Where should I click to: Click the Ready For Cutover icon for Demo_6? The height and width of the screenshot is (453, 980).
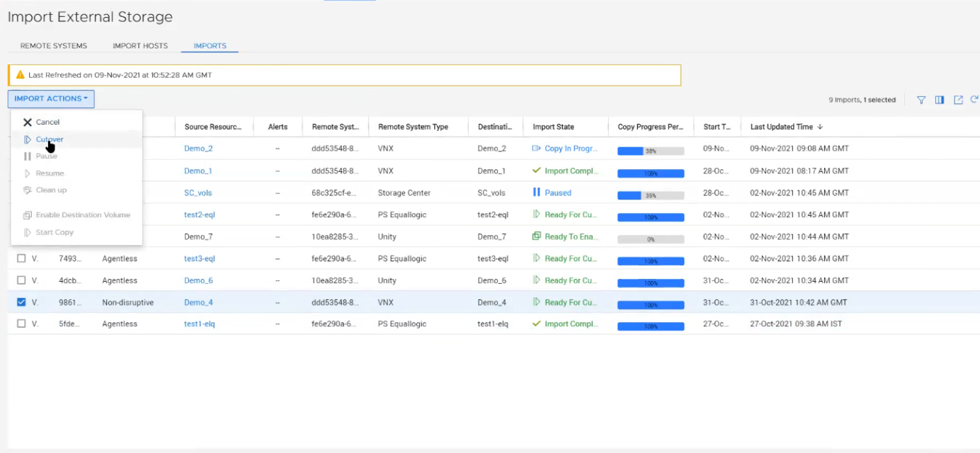[536, 280]
